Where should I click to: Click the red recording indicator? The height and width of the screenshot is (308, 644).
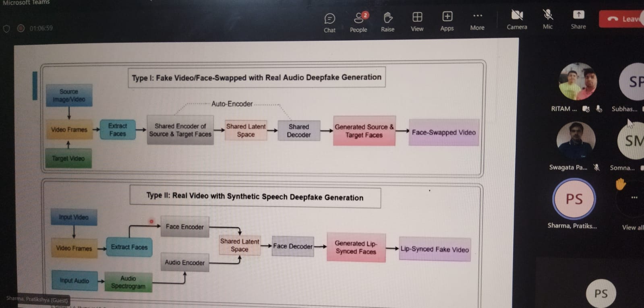[x=21, y=28]
